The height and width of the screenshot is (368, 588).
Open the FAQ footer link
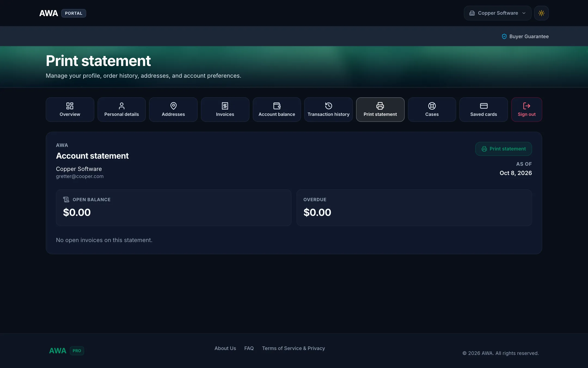(x=249, y=348)
